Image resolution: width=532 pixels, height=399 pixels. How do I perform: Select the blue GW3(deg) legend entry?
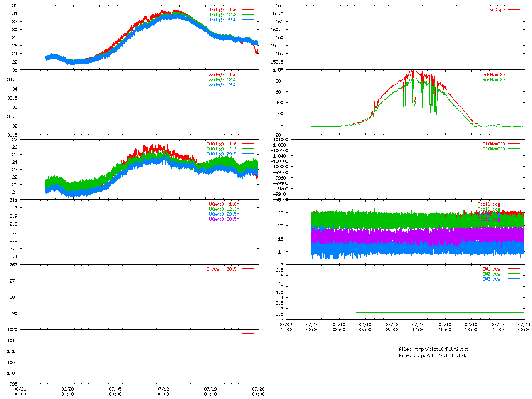coord(493,279)
